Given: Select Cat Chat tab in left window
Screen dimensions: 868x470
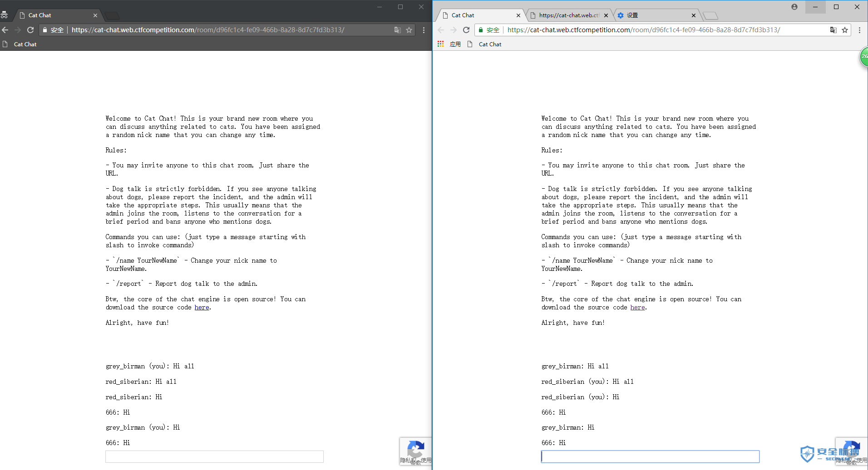Looking at the screenshot, I should (58, 15).
